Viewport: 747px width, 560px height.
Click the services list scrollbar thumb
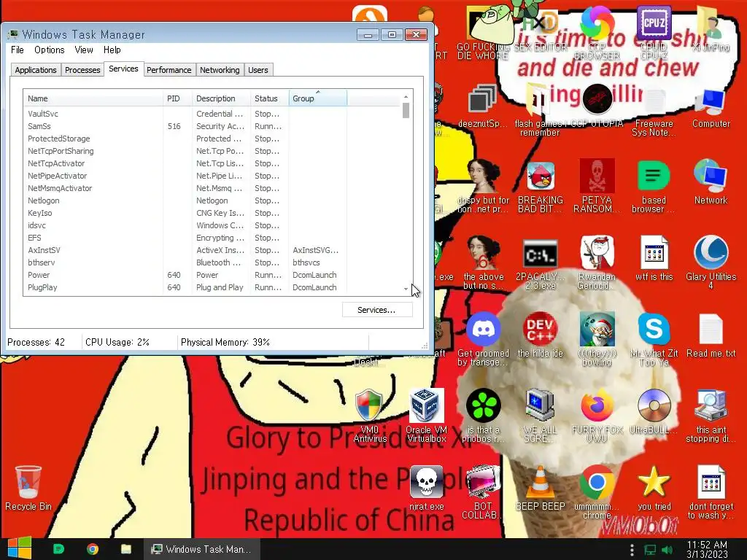pos(406,111)
